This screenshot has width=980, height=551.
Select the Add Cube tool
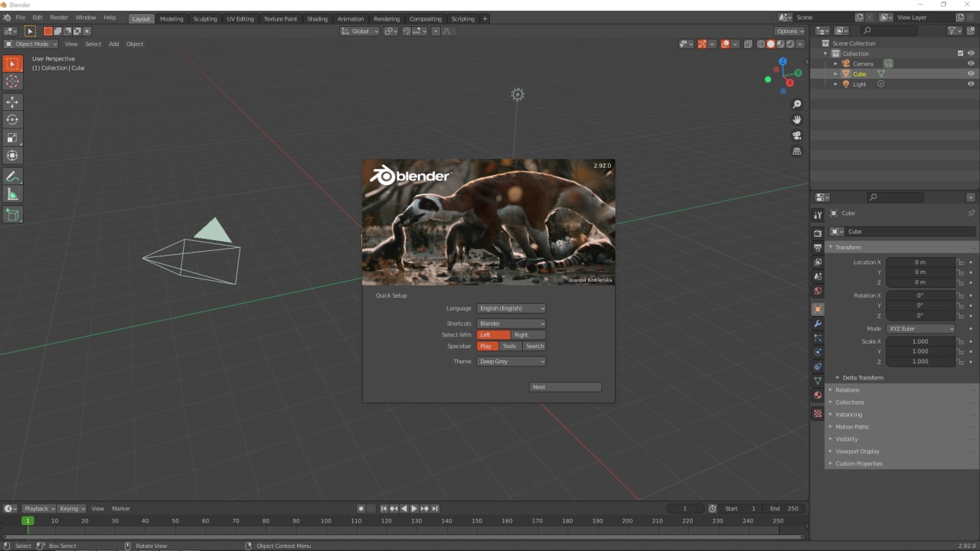pyautogui.click(x=12, y=215)
